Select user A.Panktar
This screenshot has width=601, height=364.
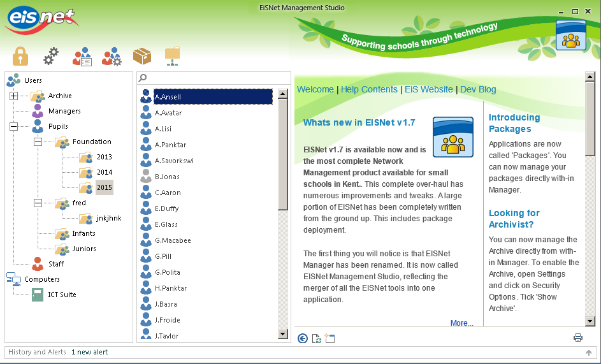[x=171, y=145]
